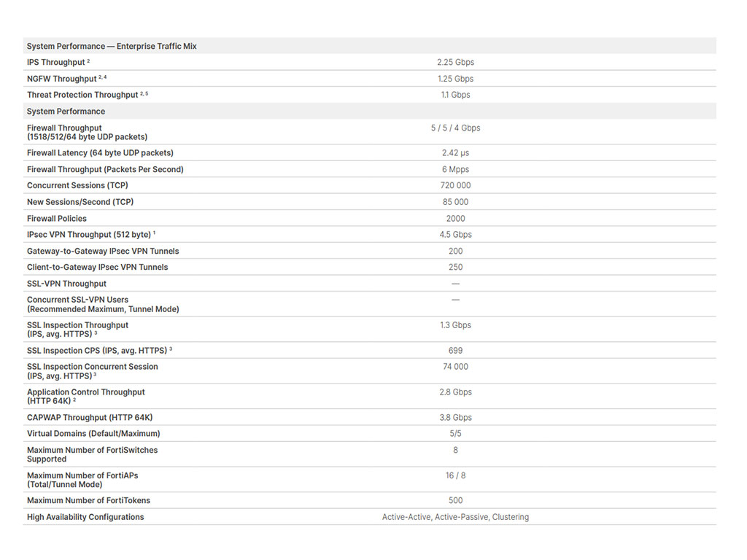
Task: Select the SSL Inspection CPS value 699
Action: point(455,351)
